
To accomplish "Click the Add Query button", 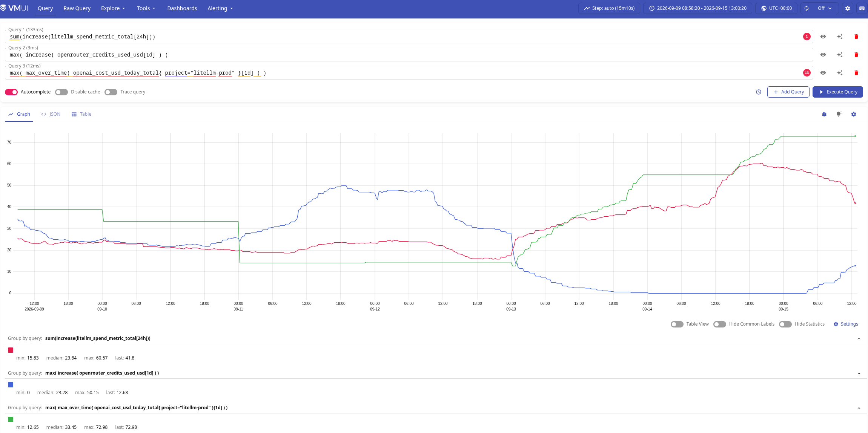I will 788,92.
